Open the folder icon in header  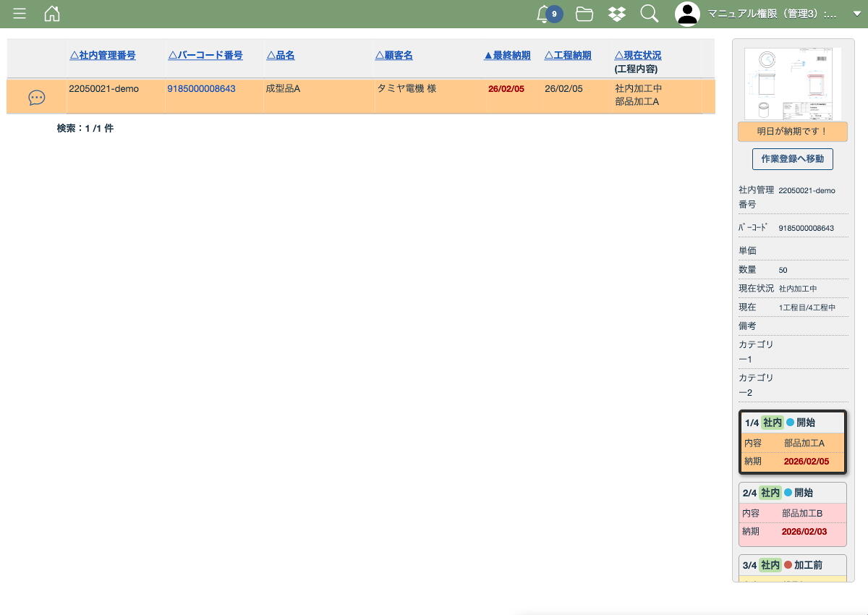[584, 14]
